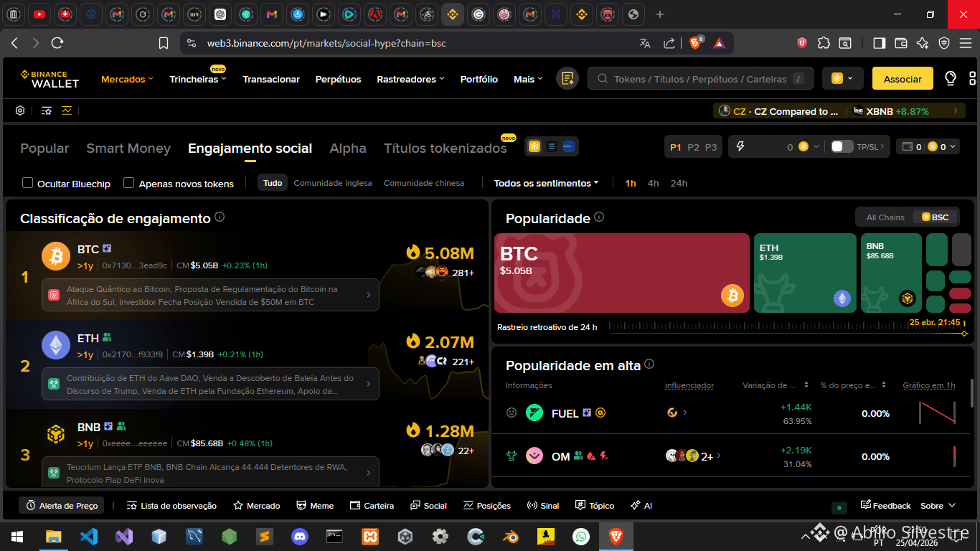Open Brave Shields icon in address bar
This screenshot has height=551, width=980.
(695, 43)
